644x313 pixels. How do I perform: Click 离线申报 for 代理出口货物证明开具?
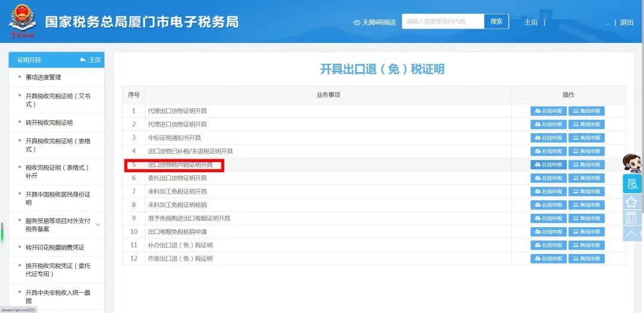(x=586, y=111)
